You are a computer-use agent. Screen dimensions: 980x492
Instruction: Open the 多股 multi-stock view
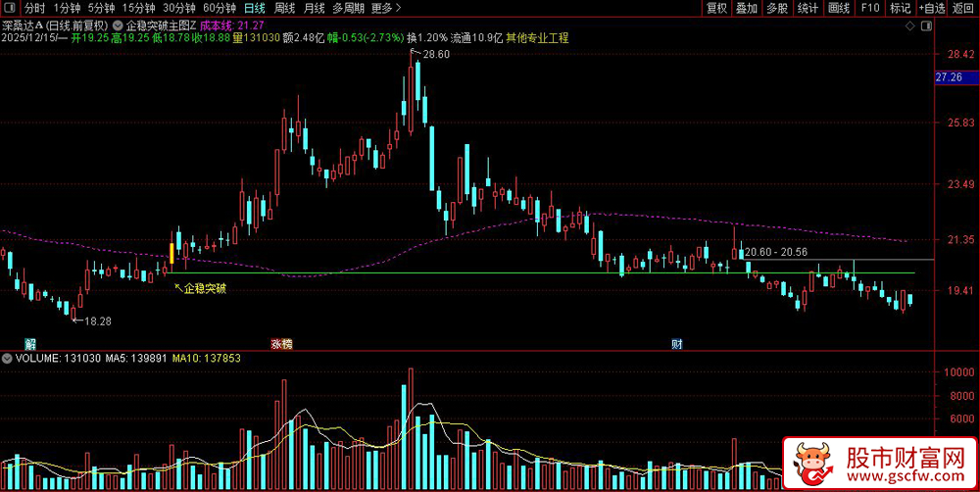(777, 8)
